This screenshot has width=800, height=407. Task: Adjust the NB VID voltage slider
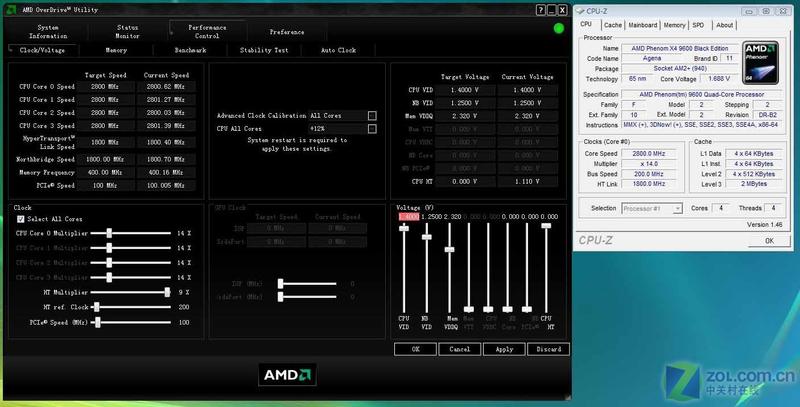(427, 237)
